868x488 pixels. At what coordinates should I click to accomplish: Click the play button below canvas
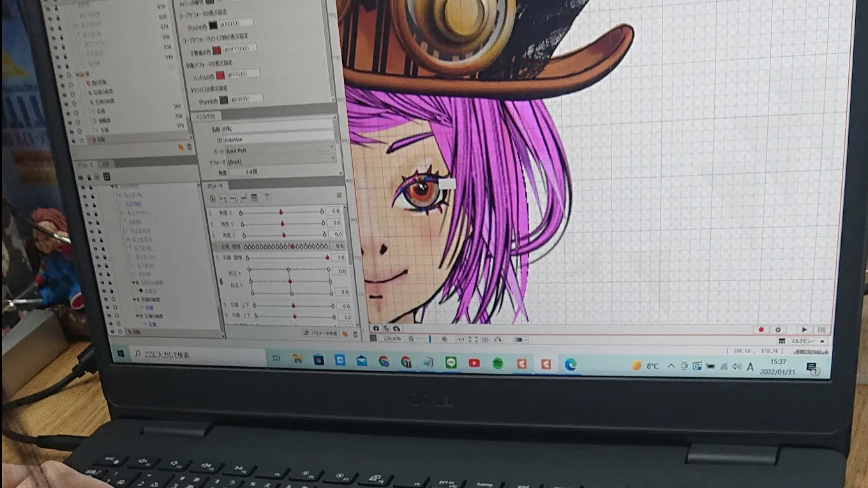804,329
